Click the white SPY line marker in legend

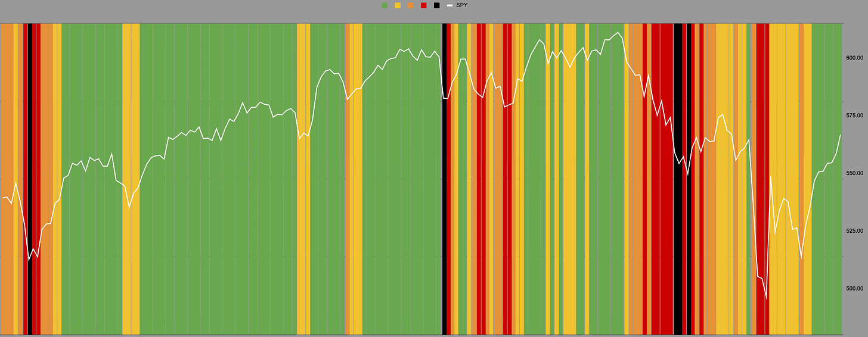(450, 5)
